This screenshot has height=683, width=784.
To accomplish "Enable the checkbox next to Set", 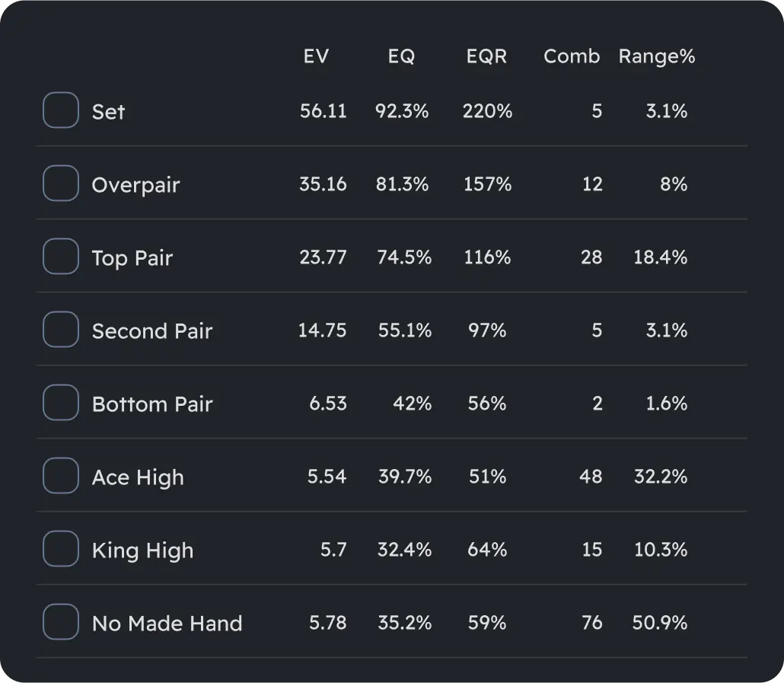I will click(x=60, y=110).
